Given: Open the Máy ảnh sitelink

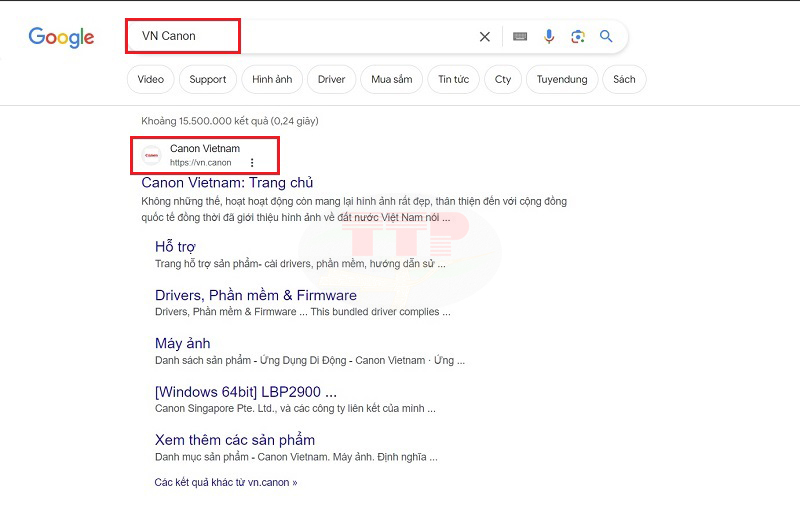Looking at the screenshot, I should click(183, 343).
